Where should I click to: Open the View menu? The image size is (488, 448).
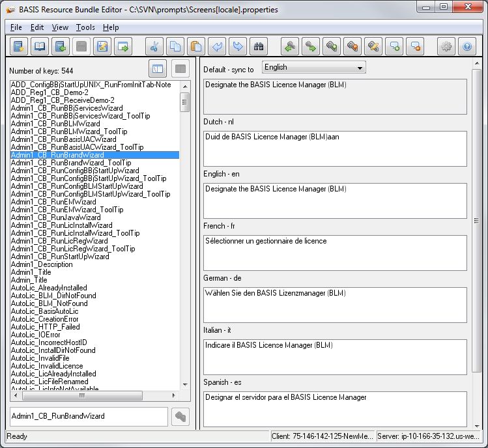point(60,27)
